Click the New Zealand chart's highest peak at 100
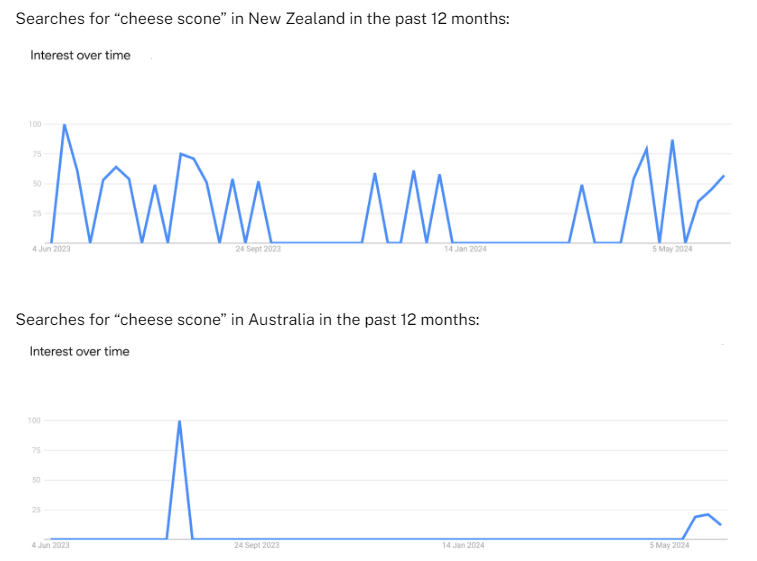The height and width of the screenshot is (561, 757). (64, 125)
